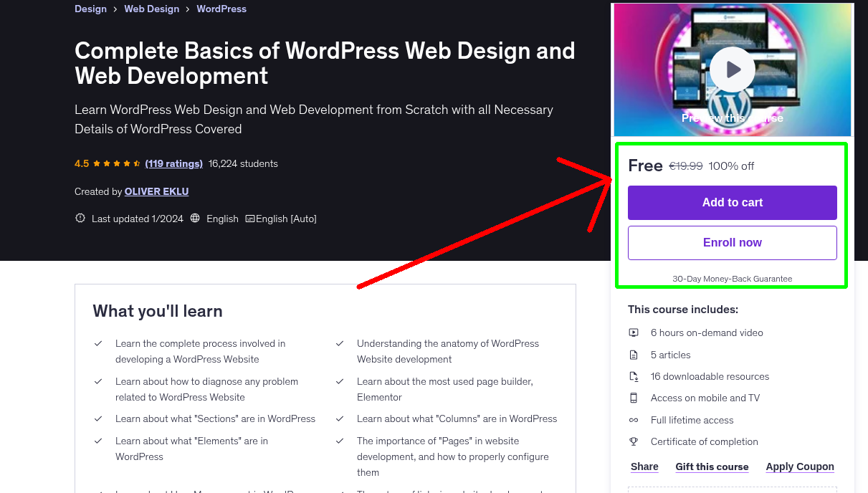The height and width of the screenshot is (493, 868).
Task: Click the Enroll now button
Action: (x=732, y=242)
